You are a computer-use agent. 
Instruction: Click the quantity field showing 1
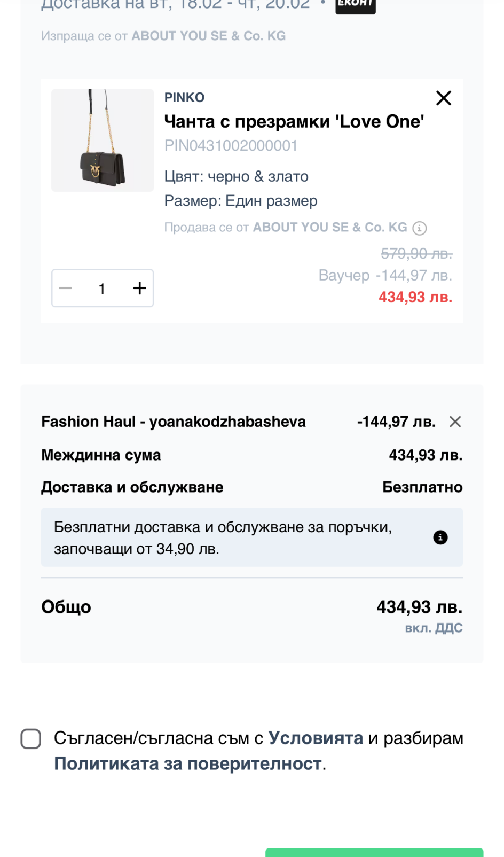tap(102, 289)
